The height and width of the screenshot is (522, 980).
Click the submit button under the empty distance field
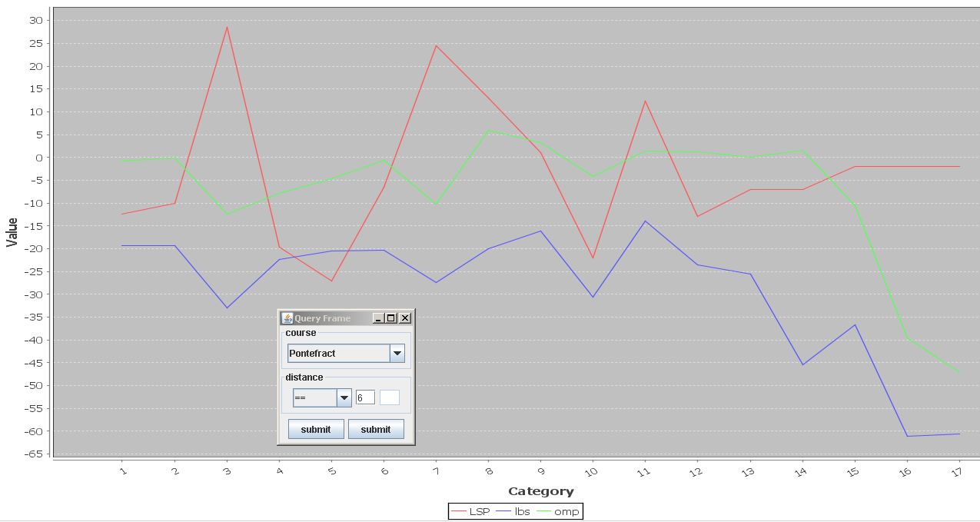376,429
